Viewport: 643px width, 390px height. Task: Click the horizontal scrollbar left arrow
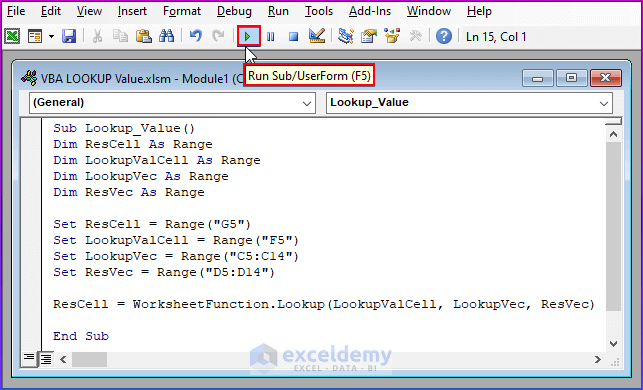coord(63,360)
